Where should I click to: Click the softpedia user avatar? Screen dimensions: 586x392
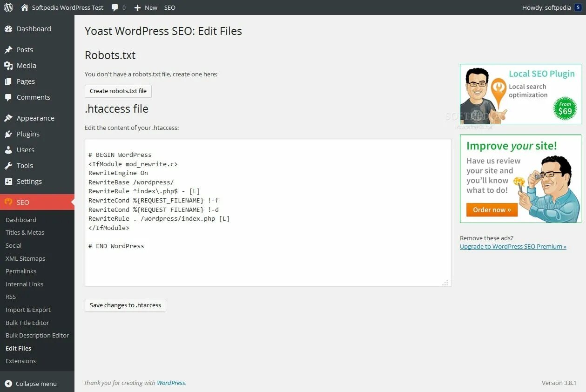(x=578, y=7)
